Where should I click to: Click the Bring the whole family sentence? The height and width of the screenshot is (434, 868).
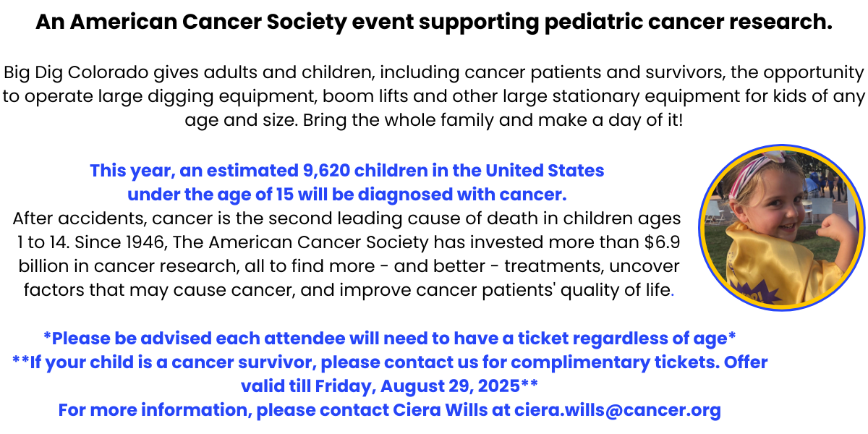pyautogui.click(x=493, y=120)
